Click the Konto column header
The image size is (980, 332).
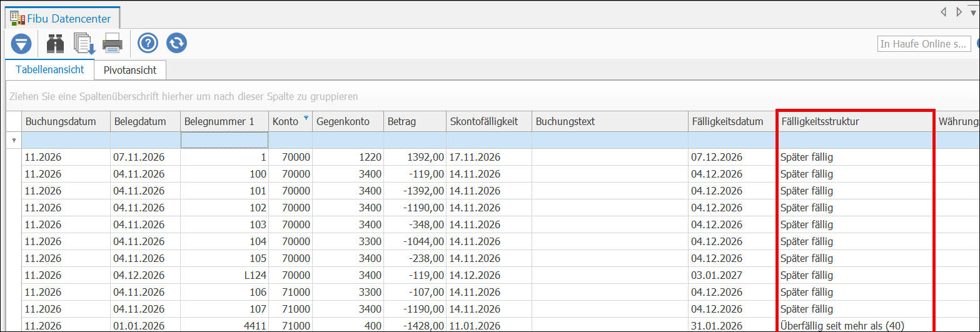click(291, 121)
